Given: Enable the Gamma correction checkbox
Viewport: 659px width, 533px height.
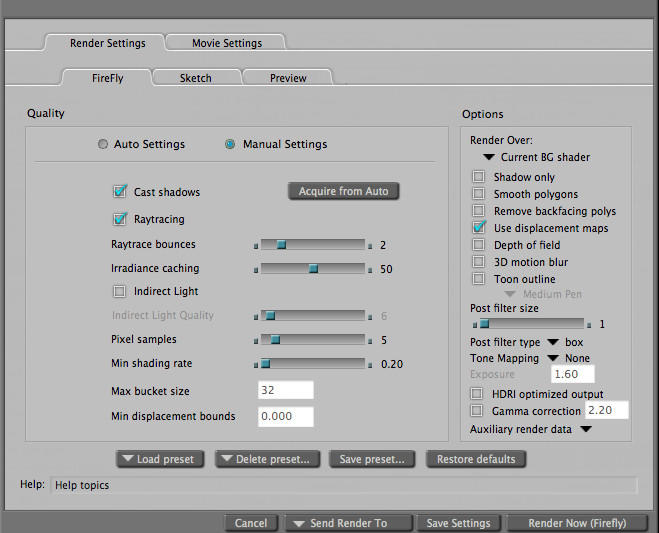Looking at the screenshot, I should [477, 410].
